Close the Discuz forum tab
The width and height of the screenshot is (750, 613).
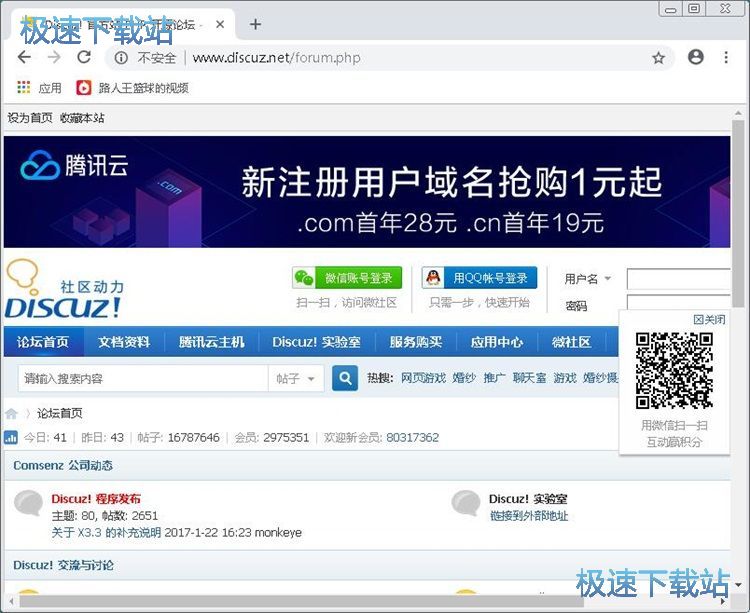[x=220, y=24]
